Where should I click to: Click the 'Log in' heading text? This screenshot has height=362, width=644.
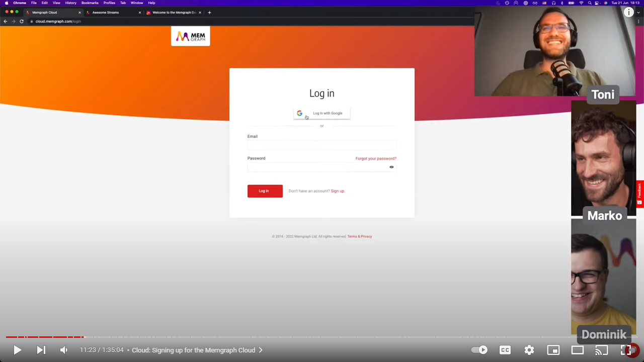[x=322, y=94]
